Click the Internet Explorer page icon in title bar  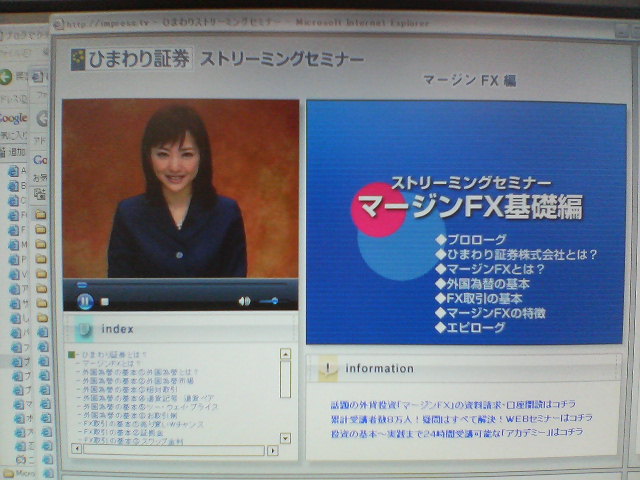point(59,24)
